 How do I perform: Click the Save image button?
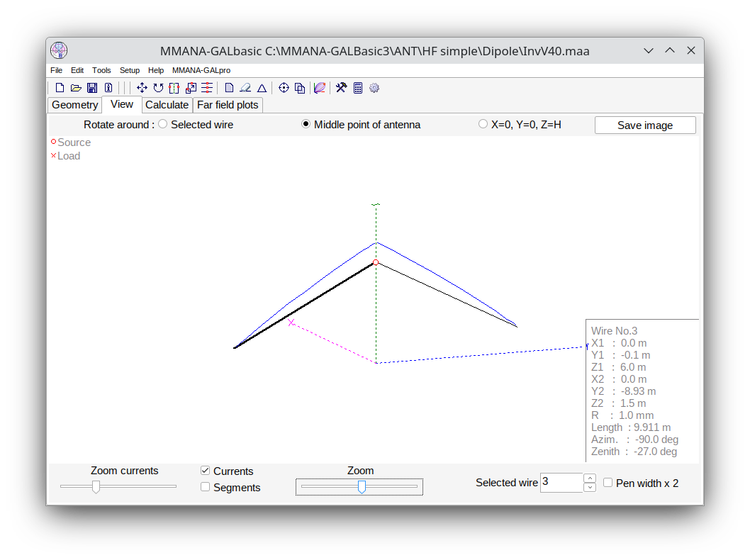click(x=645, y=125)
